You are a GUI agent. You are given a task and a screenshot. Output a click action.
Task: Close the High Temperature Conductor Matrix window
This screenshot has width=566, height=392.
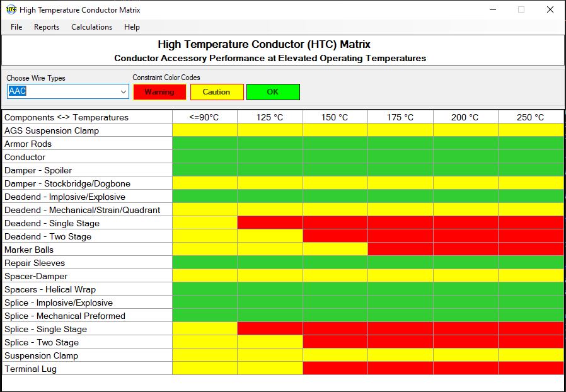(550, 10)
